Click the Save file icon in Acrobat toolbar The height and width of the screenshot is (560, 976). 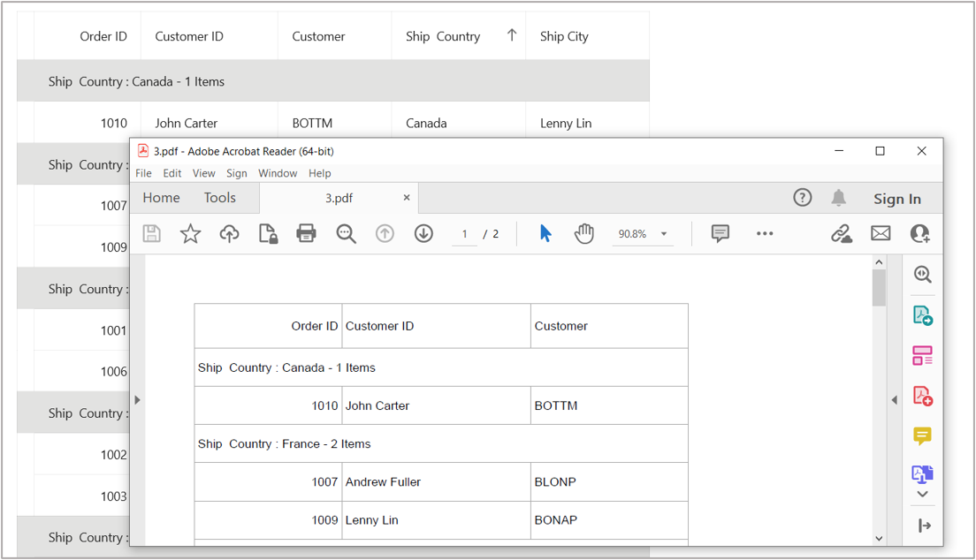tap(152, 234)
